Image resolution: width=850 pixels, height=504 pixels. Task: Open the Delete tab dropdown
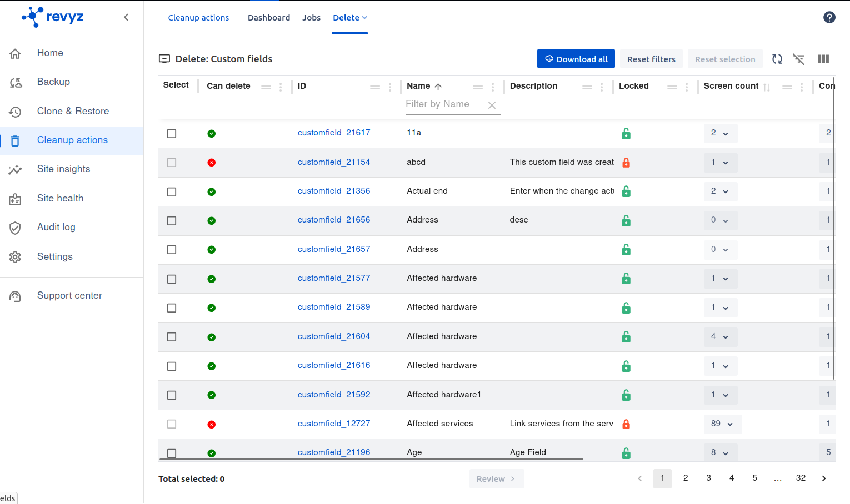click(350, 18)
